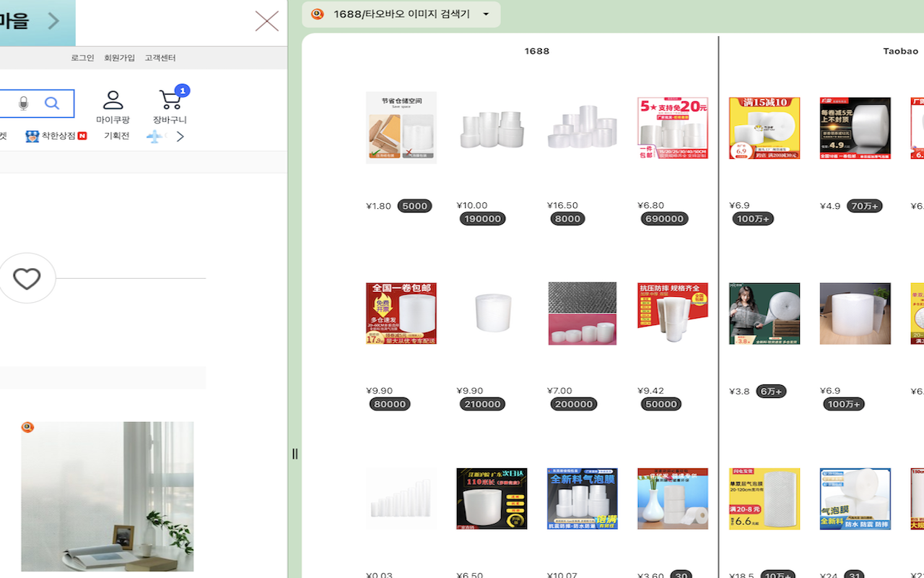Open the 1688/타오바오 이미지 검색기 dropdown
924x578 pixels.
pyautogui.click(x=486, y=14)
